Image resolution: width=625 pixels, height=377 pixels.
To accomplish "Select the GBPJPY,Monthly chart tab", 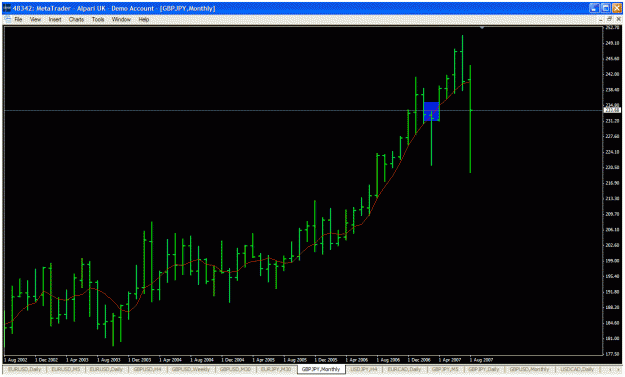I will 321,369.
